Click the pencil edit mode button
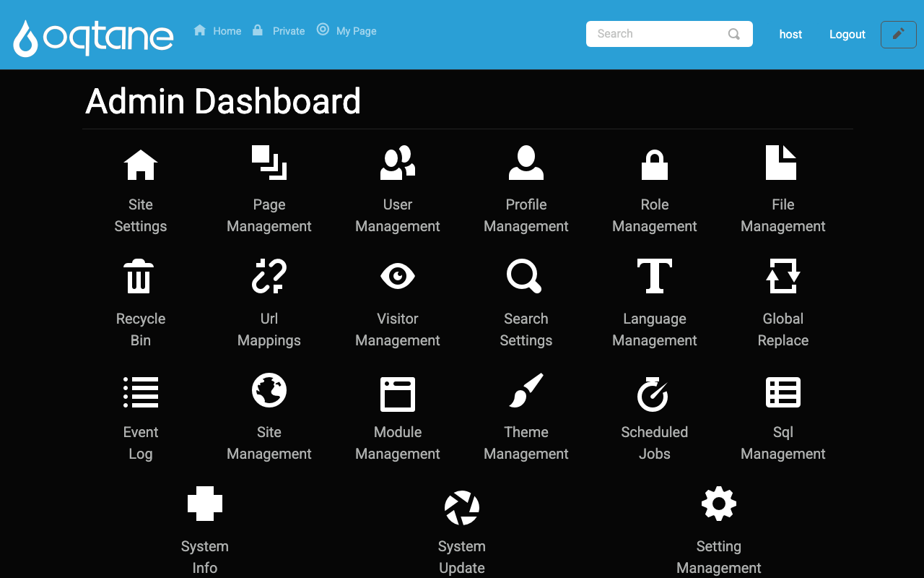This screenshot has height=578, width=924. [x=899, y=35]
